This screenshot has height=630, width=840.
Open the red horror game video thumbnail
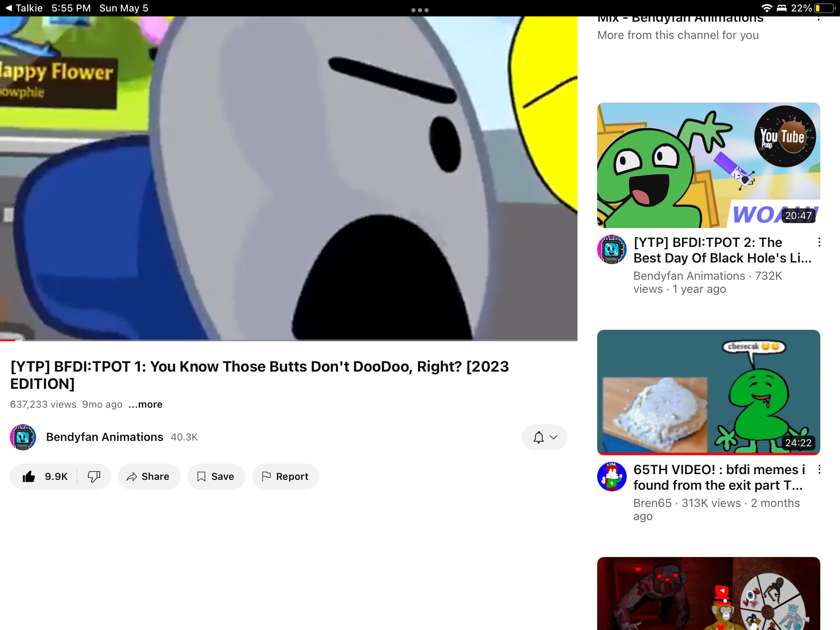[x=708, y=593]
